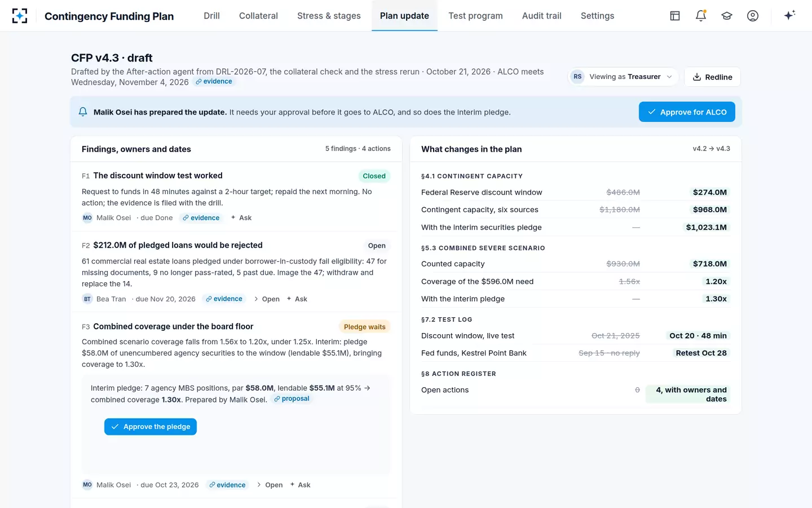
Task: Click the BT avatar next to Bea Tran
Action: (87, 299)
